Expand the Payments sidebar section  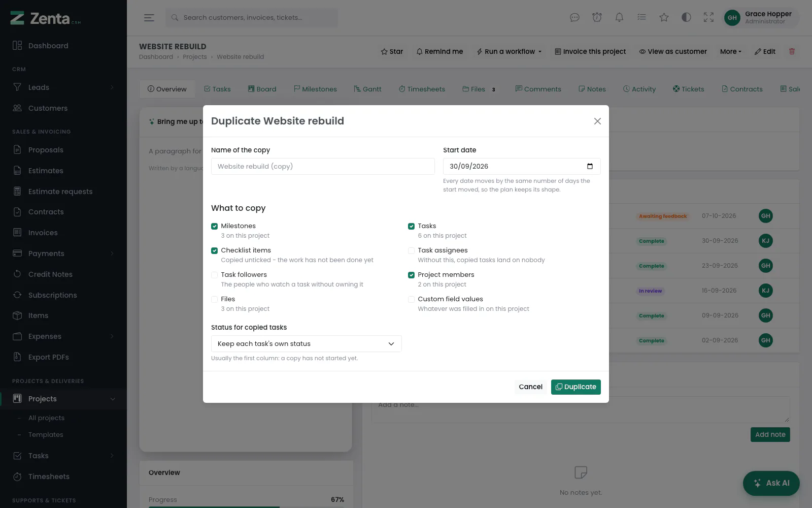pos(112,253)
